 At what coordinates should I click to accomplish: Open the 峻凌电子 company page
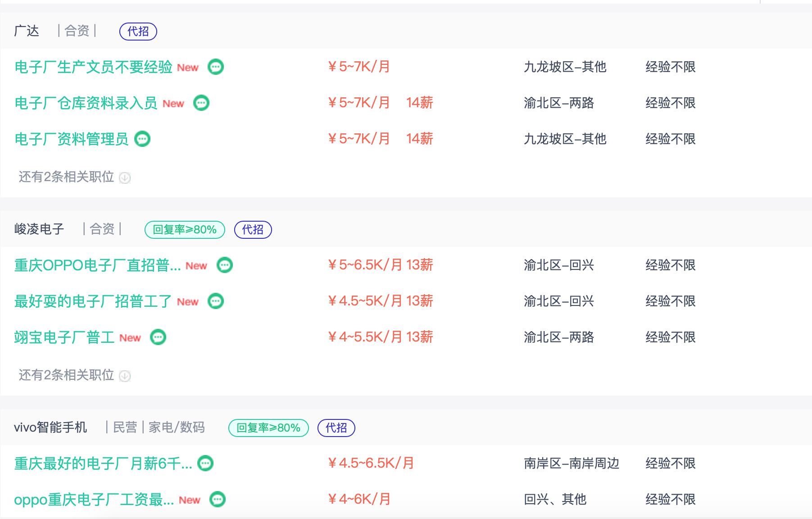[x=39, y=229]
